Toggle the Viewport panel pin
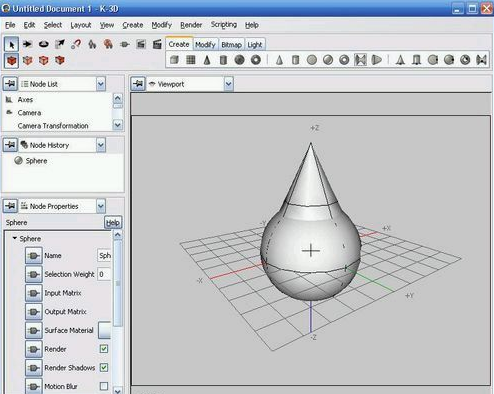Viewport: 494px width, 394px height. (138, 84)
